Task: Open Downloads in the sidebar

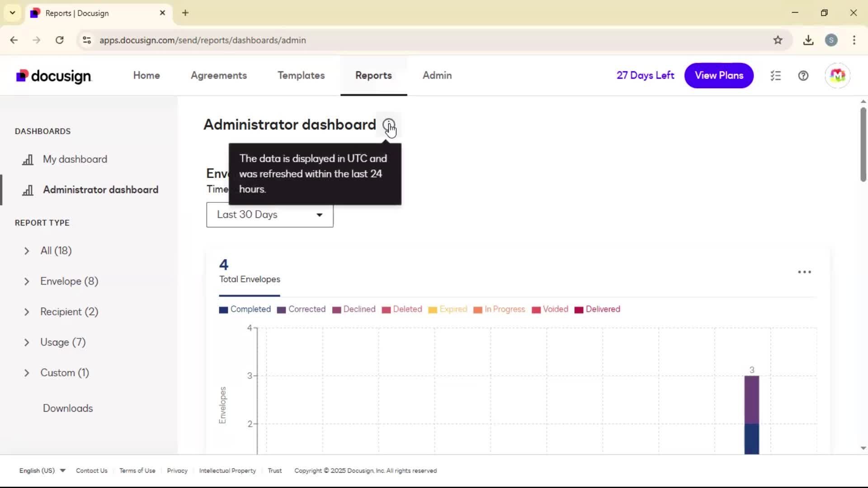Action: (68, 408)
